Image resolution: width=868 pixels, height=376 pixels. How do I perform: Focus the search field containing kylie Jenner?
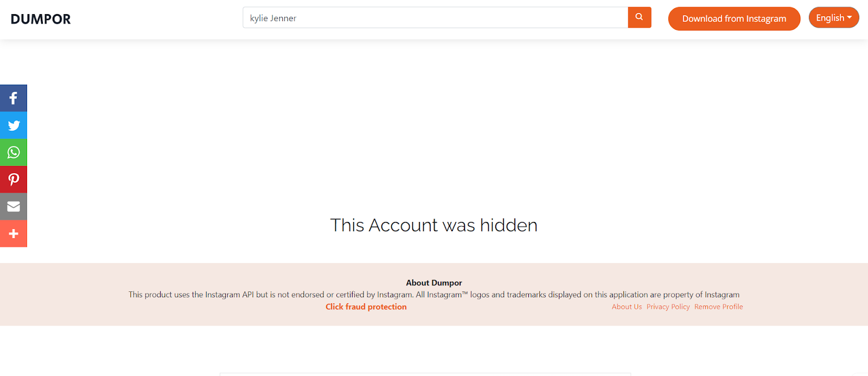435,17
